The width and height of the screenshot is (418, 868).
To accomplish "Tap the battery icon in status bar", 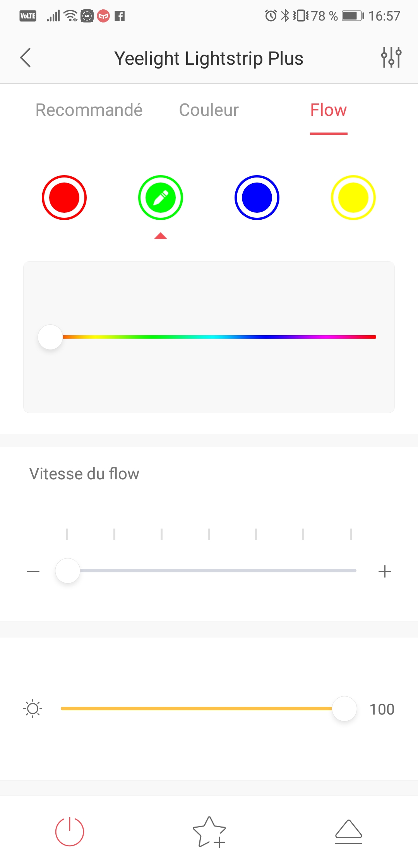I will click(352, 16).
